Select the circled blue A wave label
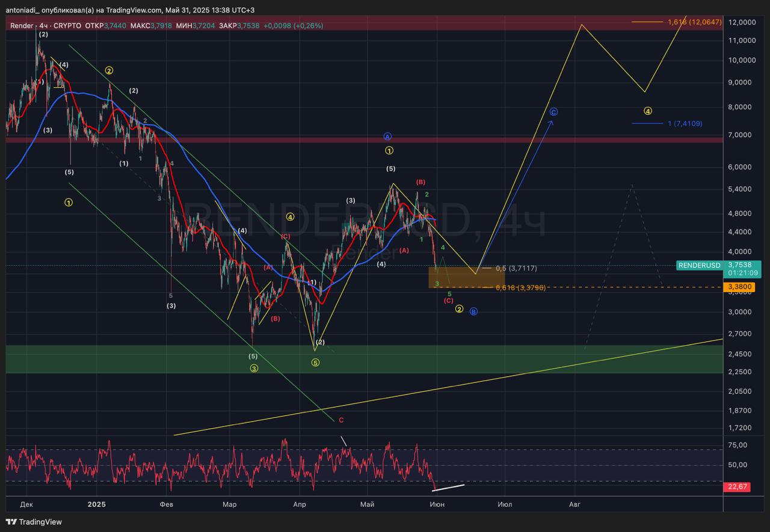The height and width of the screenshot is (532, 770). (388, 136)
